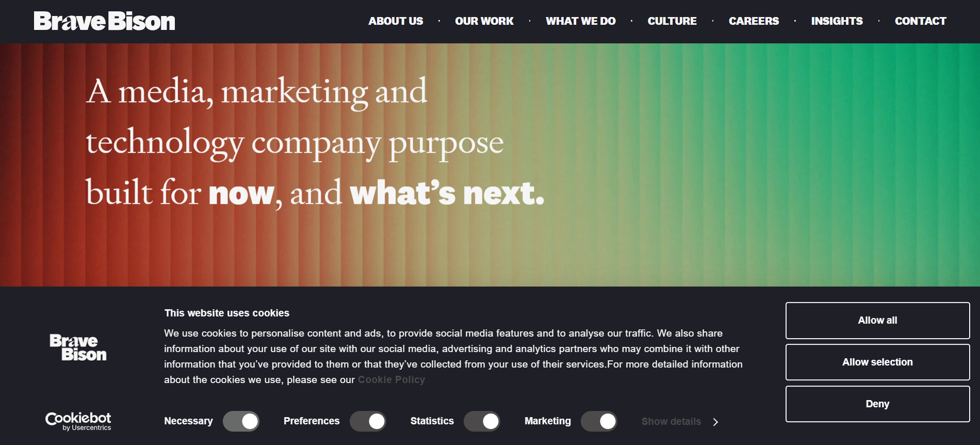Open the About Us menu
This screenshot has width=980, height=445.
coord(396,21)
